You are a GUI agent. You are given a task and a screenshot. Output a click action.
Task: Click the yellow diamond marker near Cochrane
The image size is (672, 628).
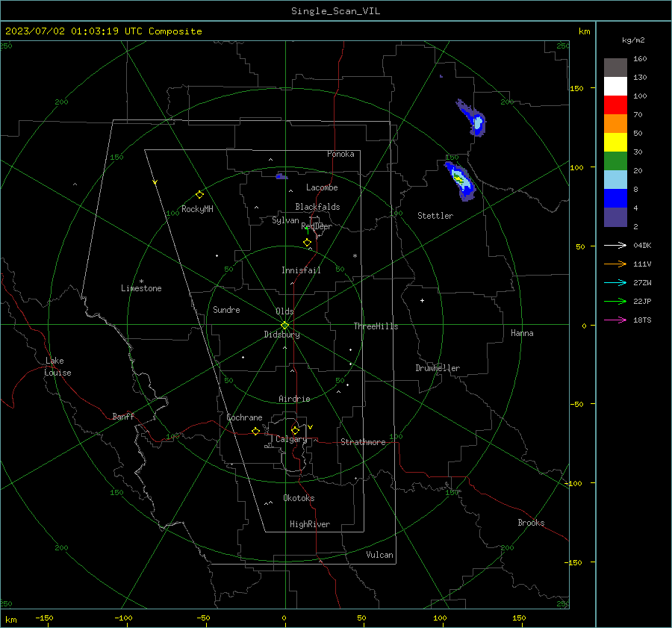[256, 432]
